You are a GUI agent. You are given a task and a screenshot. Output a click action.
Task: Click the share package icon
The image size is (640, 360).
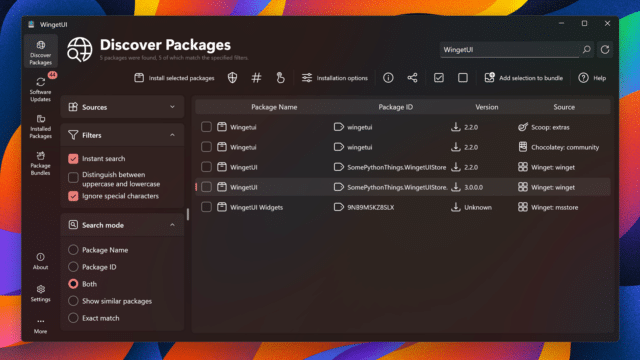click(412, 78)
